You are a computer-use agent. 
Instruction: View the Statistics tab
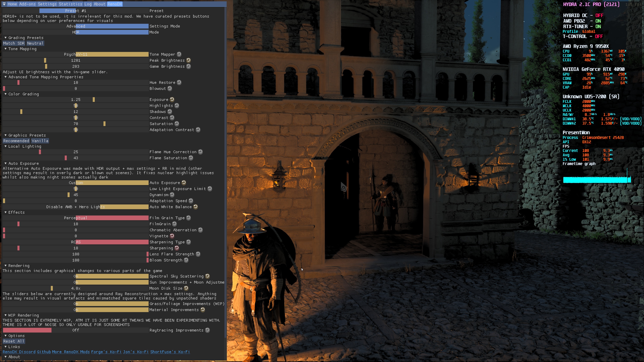click(70, 4)
